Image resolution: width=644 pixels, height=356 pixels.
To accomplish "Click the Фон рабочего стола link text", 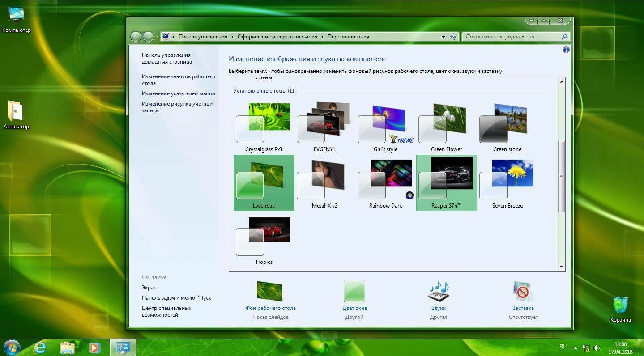I will pyautogui.click(x=270, y=308).
